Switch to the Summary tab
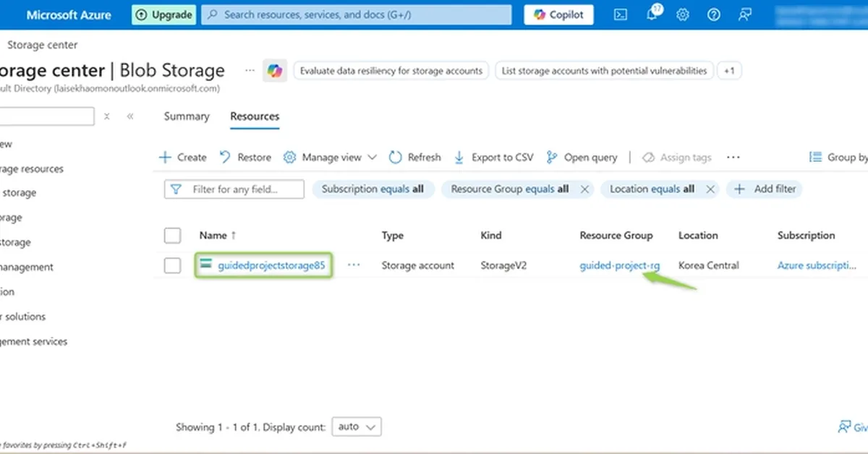Image resolution: width=868 pixels, height=454 pixels. [x=186, y=116]
